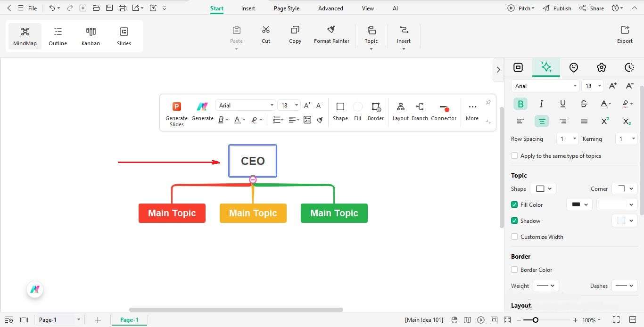
Task: Open the File menu
Action: pyautogui.click(x=32, y=8)
